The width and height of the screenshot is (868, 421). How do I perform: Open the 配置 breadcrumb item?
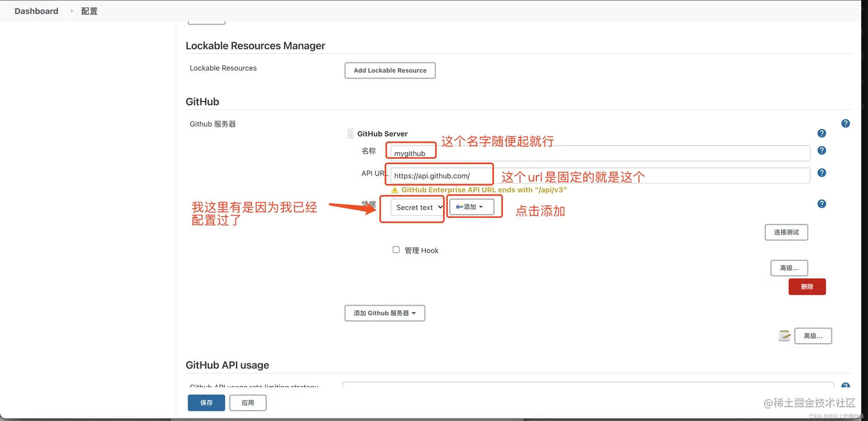coord(90,11)
